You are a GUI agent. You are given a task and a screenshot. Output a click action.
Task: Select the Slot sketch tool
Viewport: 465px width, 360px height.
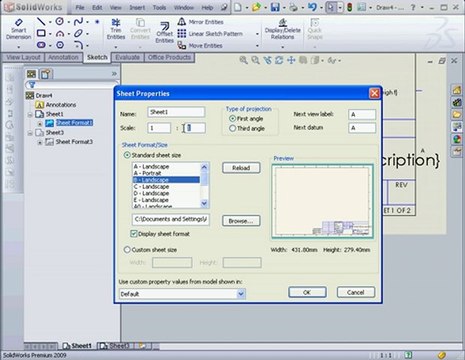coord(41,45)
